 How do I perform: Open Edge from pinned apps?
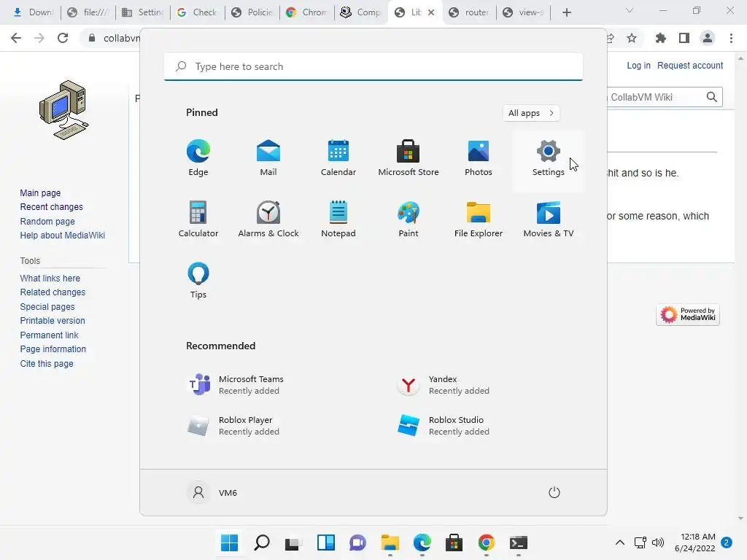(x=198, y=158)
